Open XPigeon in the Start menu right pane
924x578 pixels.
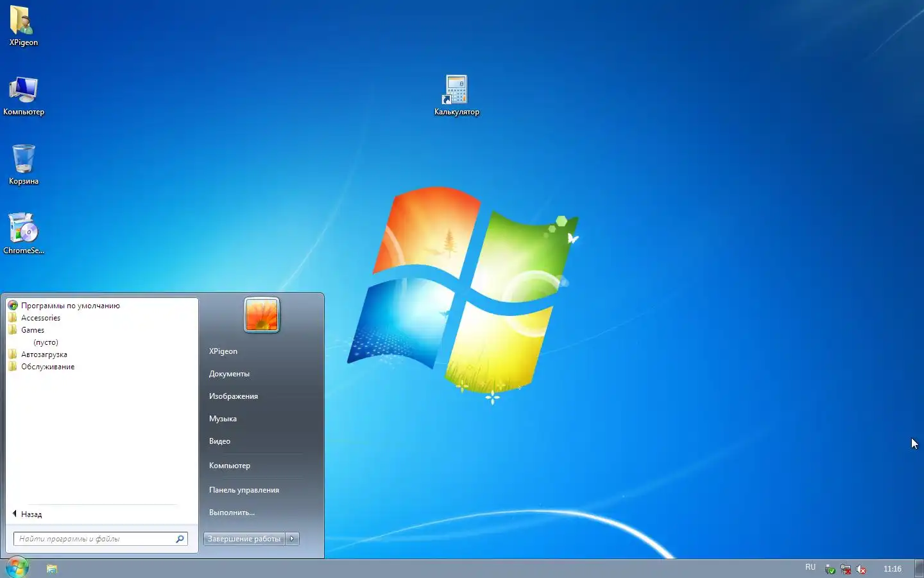pos(223,351)
